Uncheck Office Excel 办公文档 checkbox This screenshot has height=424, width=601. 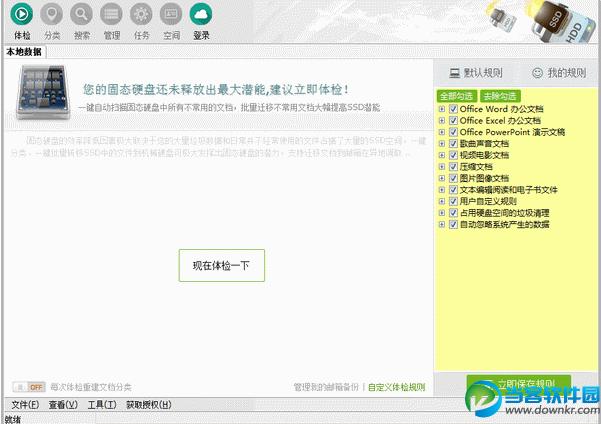tap(453, 120)
